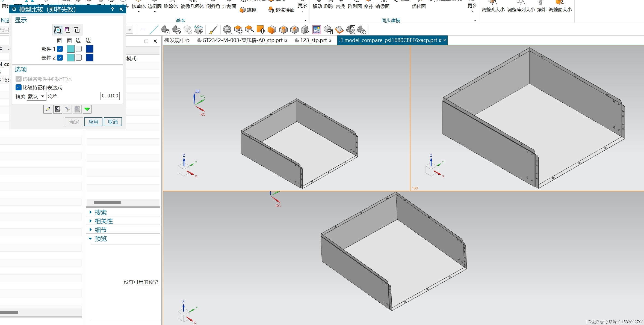Open help with the ? dialog button

[x=113, y=9]
